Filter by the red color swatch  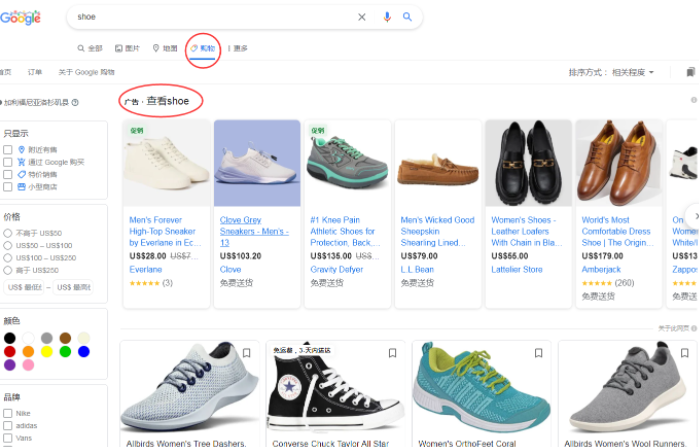(x=9, y=352)
